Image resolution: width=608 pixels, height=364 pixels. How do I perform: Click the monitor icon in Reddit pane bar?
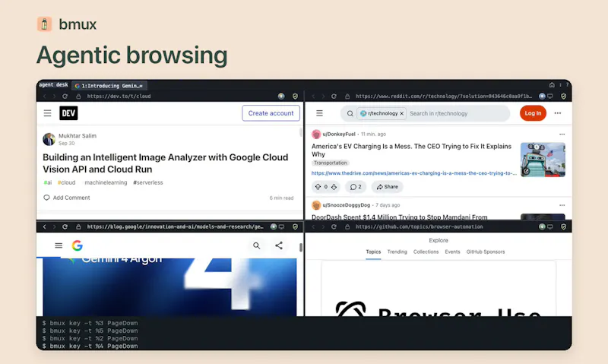click(x=550, y=97)
